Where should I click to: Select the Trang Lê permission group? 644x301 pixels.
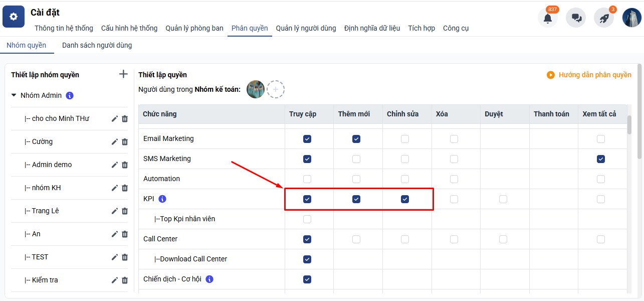[x=45, y=211]
